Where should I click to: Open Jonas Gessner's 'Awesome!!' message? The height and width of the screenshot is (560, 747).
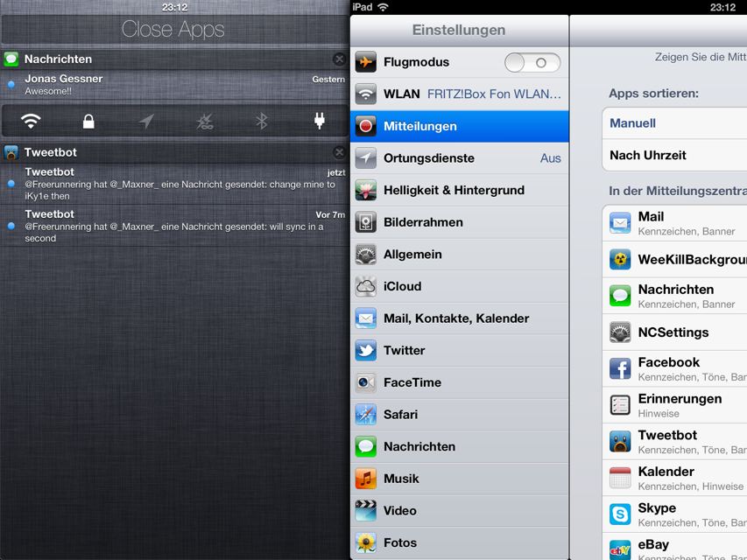pos(174,85)
